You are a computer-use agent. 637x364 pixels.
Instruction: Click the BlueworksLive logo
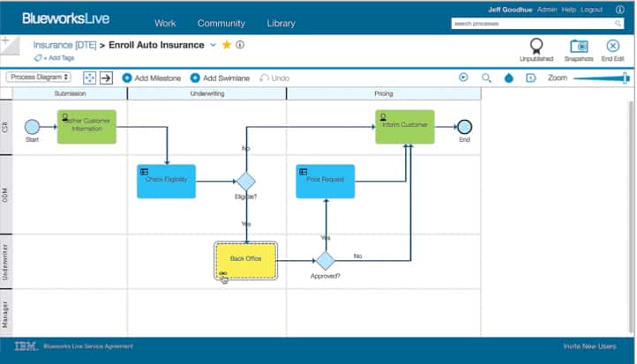point(66,19)
